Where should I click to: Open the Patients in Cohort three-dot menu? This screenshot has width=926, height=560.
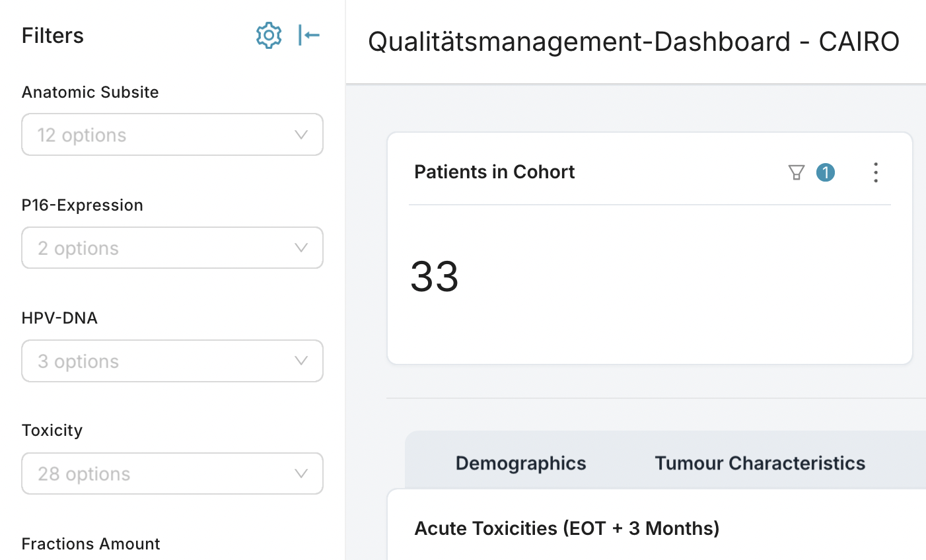click(876, 172)
